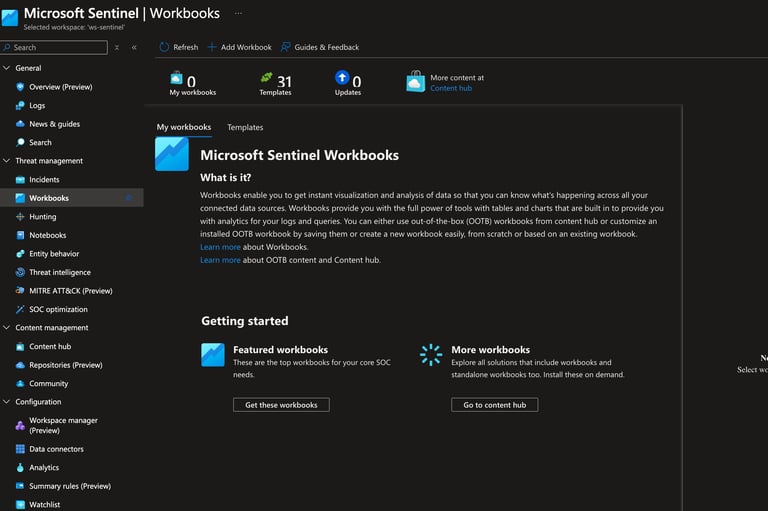
Task: Collapse the General section
Action: (x=6, y=68)
